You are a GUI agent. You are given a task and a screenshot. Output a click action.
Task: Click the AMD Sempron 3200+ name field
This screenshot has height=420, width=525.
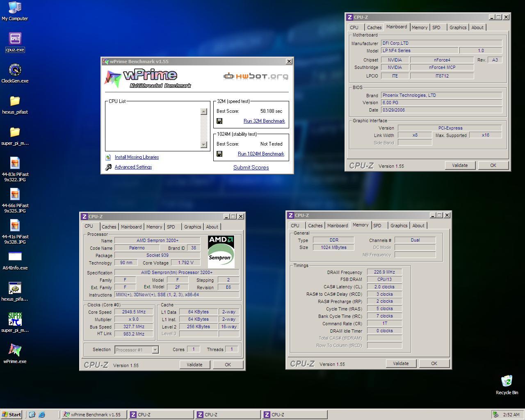tap(157, 240)
